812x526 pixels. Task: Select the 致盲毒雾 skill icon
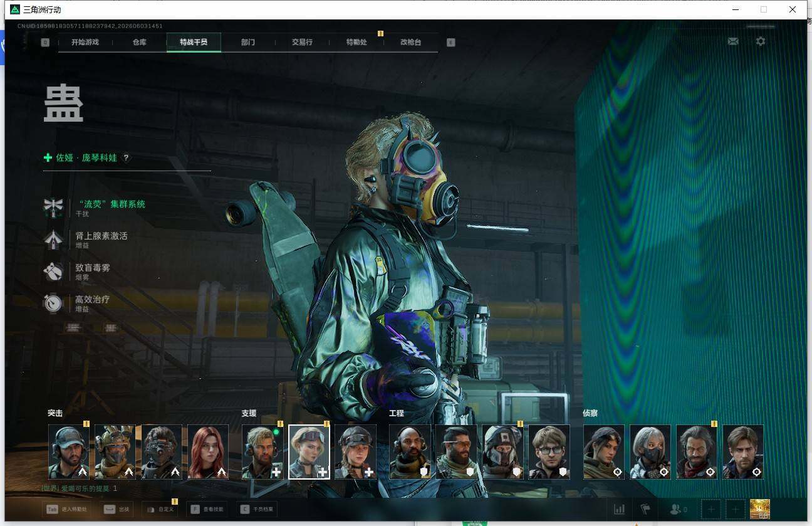(53, 271)
